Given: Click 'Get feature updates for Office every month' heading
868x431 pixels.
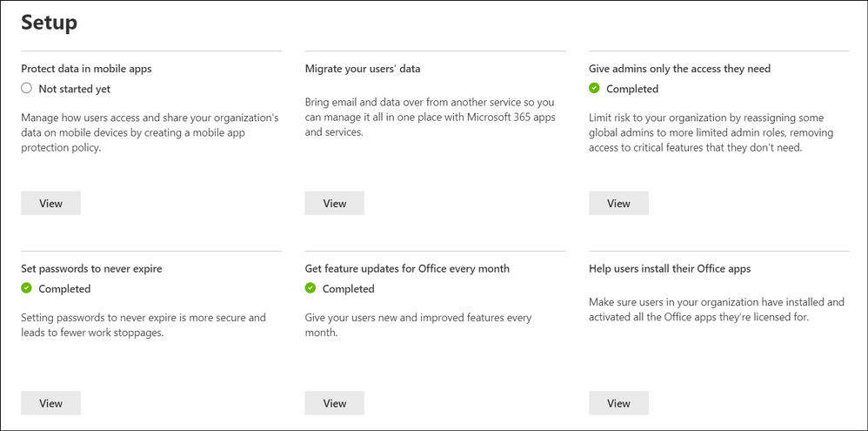Looking at the screenshot, I should click(407, 269).
